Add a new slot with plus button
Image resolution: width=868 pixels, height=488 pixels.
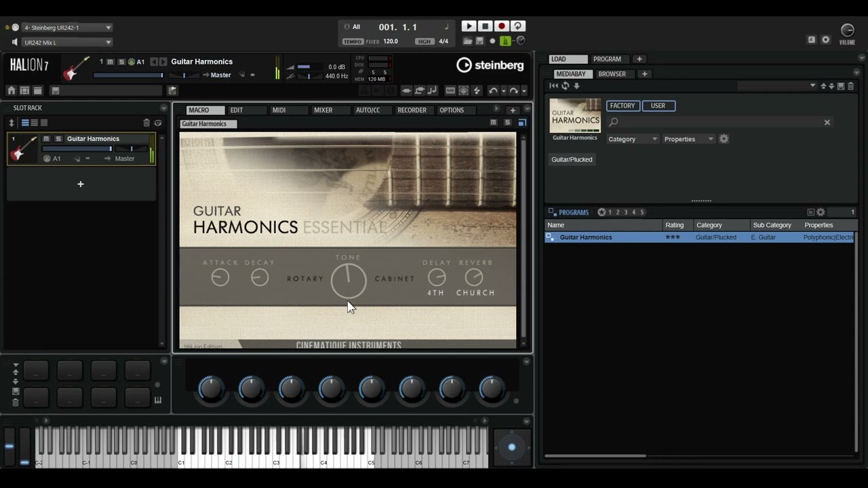coord(81,184)
